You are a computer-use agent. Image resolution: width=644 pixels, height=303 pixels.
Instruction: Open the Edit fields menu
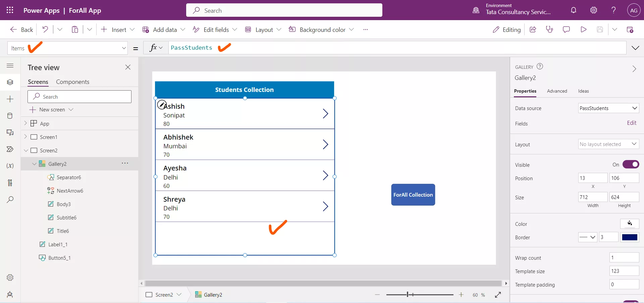coord(215,30)
